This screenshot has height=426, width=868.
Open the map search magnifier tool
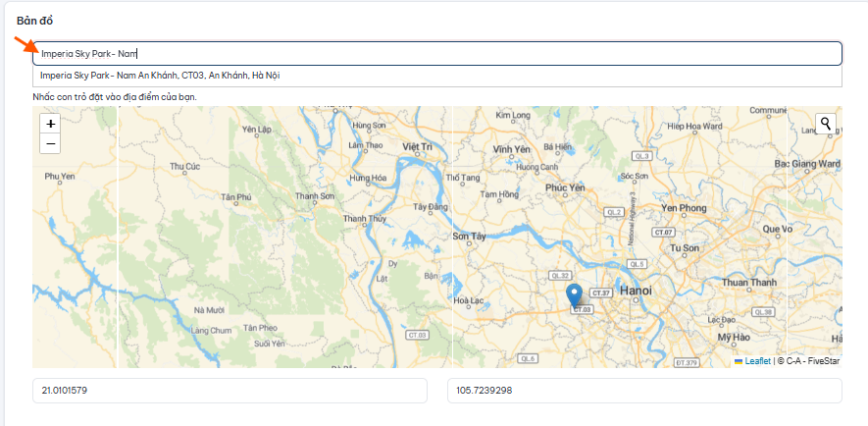[x=826, y=124]
